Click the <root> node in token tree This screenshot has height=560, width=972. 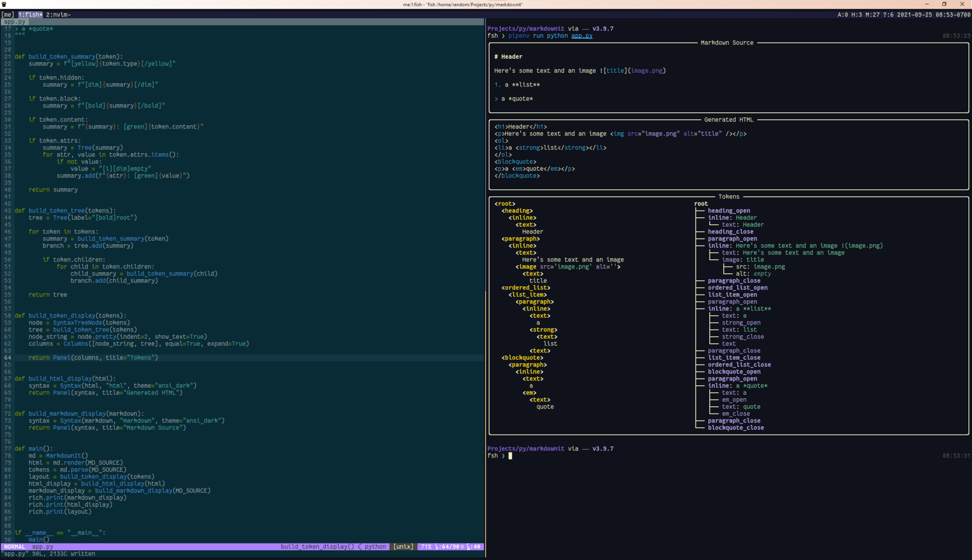pos(505,203)
